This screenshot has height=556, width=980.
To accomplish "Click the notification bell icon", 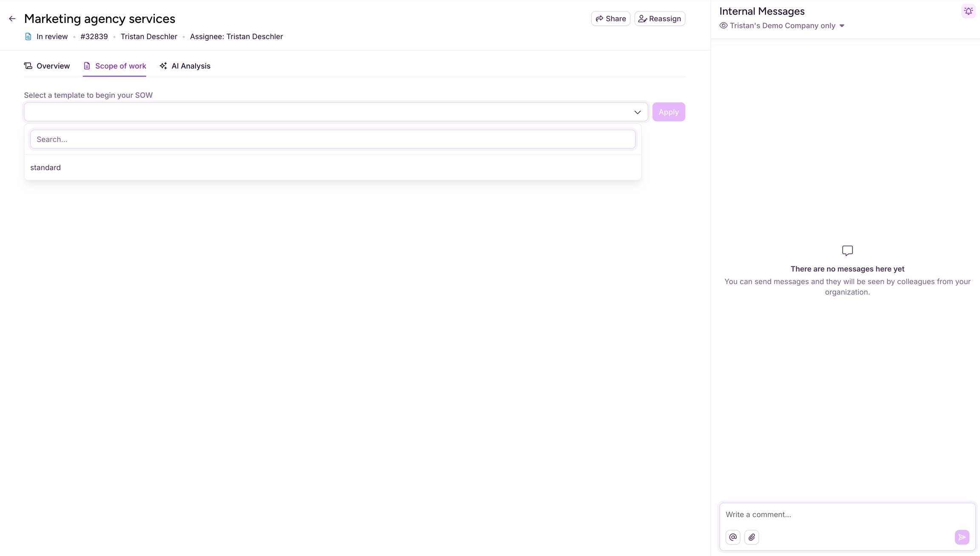I will click(968, 11).
